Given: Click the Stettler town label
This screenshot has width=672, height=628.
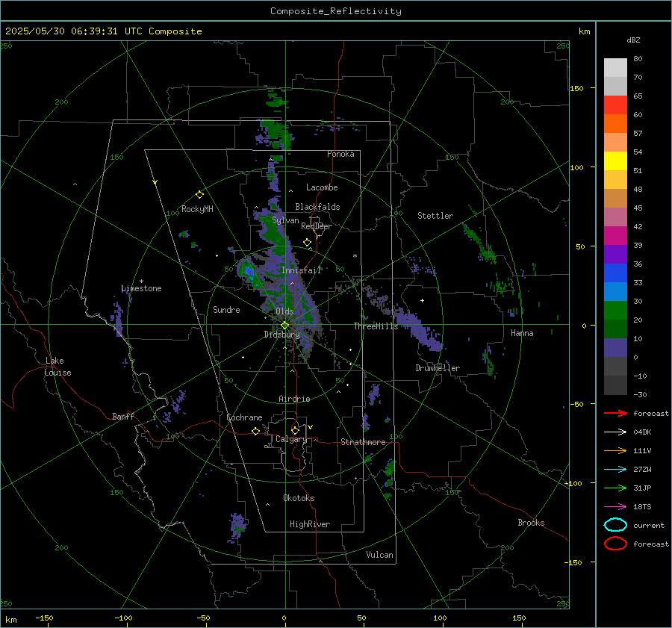Looking at the screenshot, I should (x=435, y=216).
